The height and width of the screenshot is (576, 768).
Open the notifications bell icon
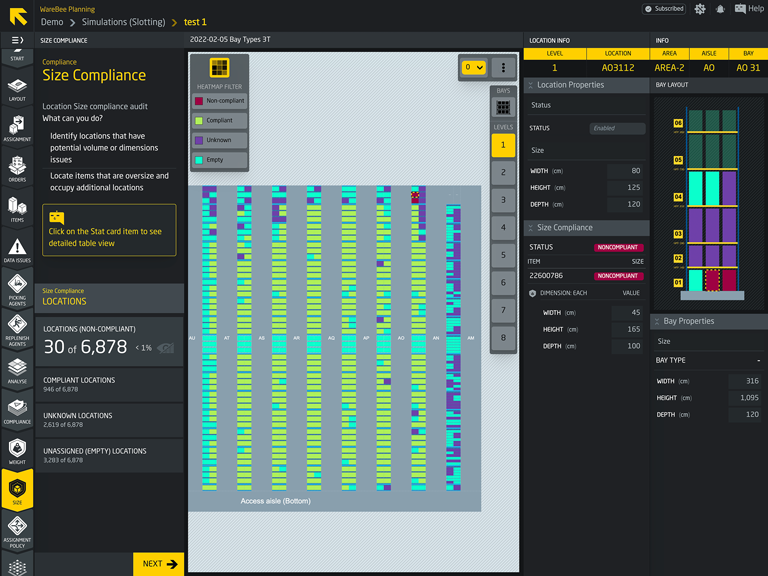tap(720, 9)
